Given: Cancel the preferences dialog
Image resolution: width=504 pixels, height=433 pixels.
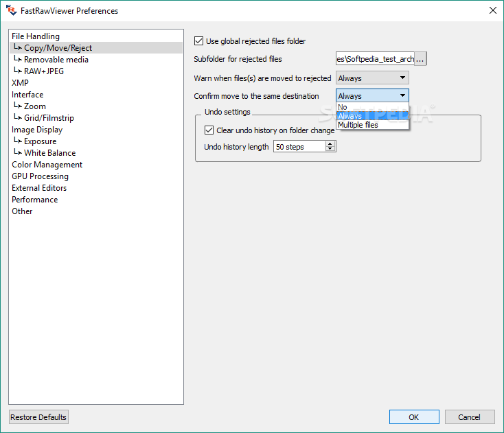Looking at the screenshot, I should [469, 417].
